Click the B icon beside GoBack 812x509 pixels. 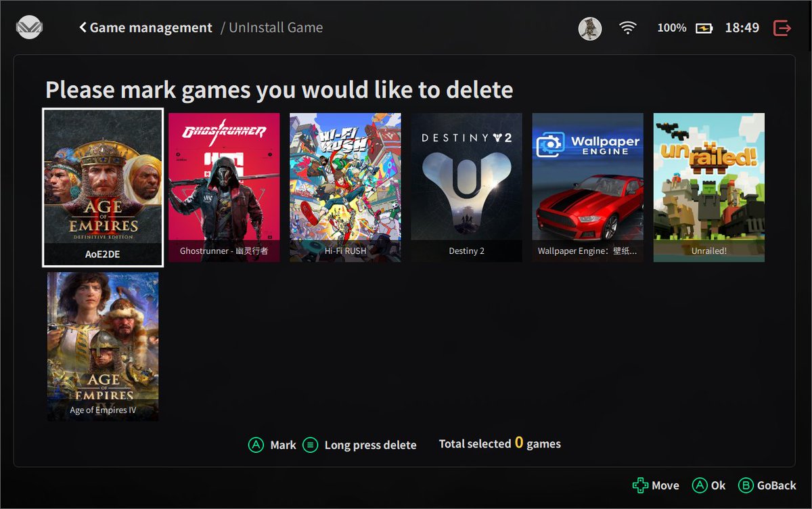pyautogui.click(x=746, y=485)
